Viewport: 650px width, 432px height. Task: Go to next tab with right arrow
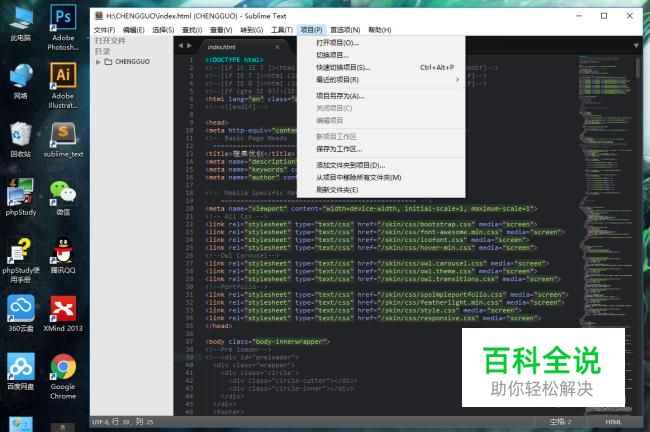coord(189,46)
